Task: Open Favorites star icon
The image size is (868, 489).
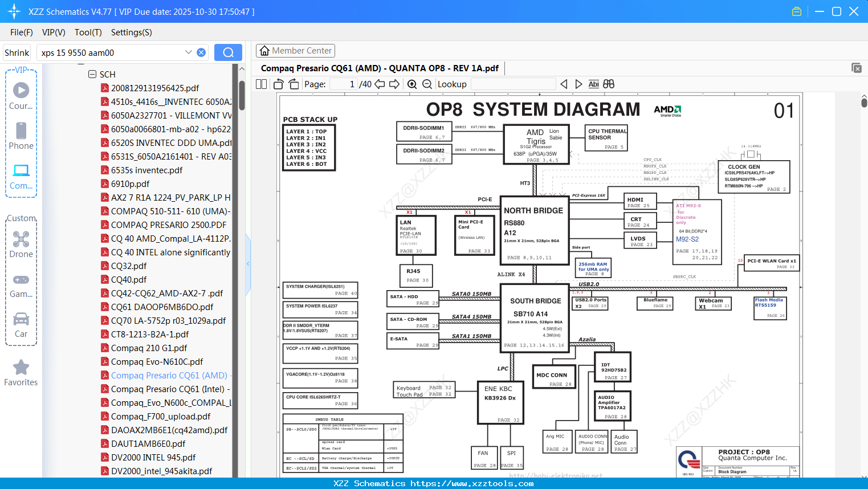Action: click(x=21, y=367)
